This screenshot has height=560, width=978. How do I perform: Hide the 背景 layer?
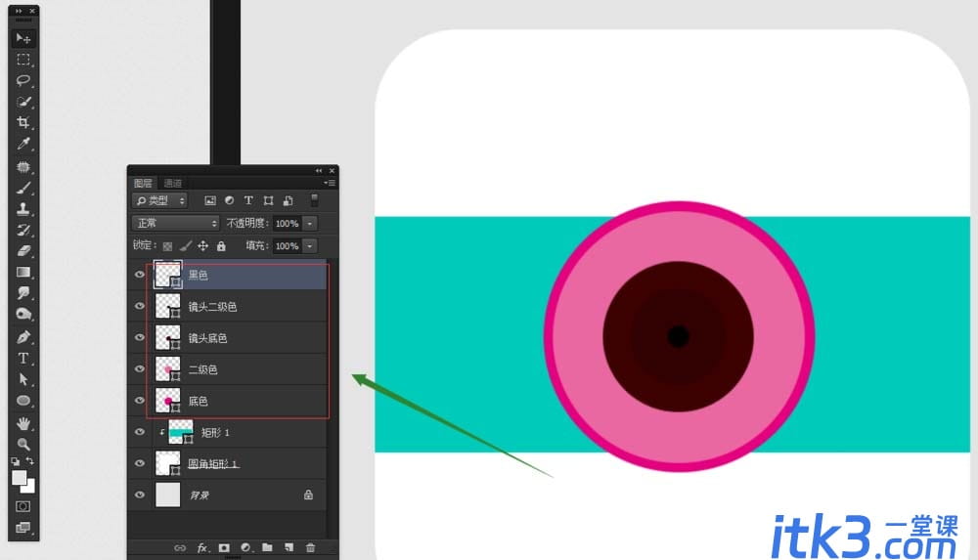(x=140, y=495)
